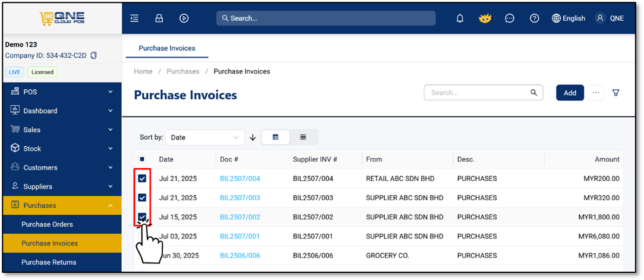Click RETAIL ABC SDN BHD cell
The width and height of the screenshot is (644, 280).
point(400,178)
